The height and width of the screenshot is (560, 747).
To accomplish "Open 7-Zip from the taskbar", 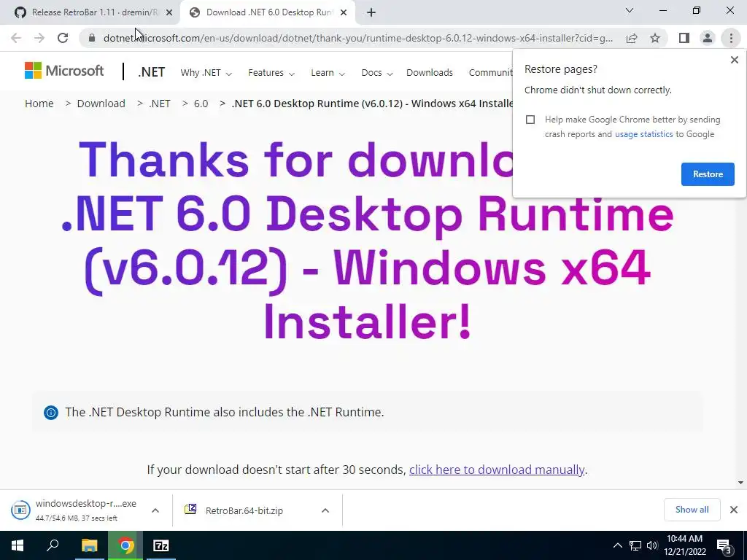I will pyautogui.click(x=161, y=545).
